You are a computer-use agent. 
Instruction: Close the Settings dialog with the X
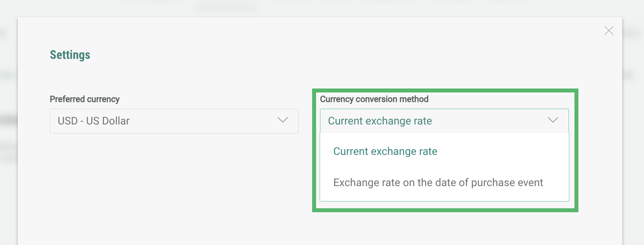tap(609, 31)
